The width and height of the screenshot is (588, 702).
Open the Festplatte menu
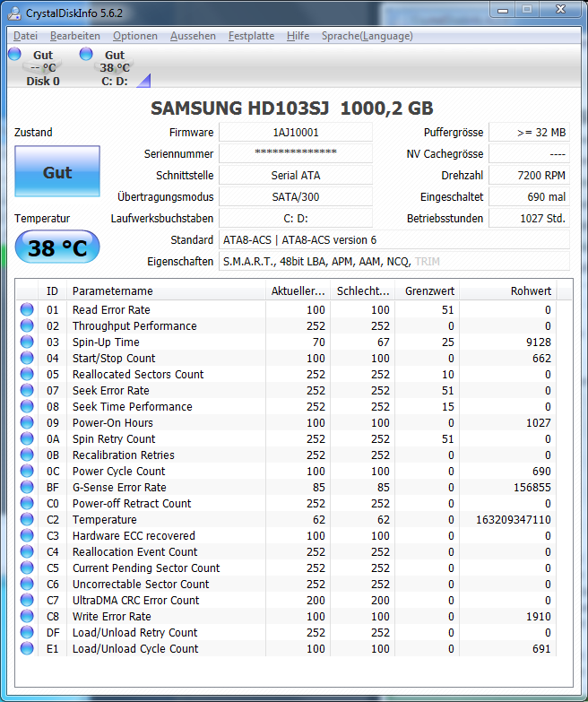tap(252, 36)
